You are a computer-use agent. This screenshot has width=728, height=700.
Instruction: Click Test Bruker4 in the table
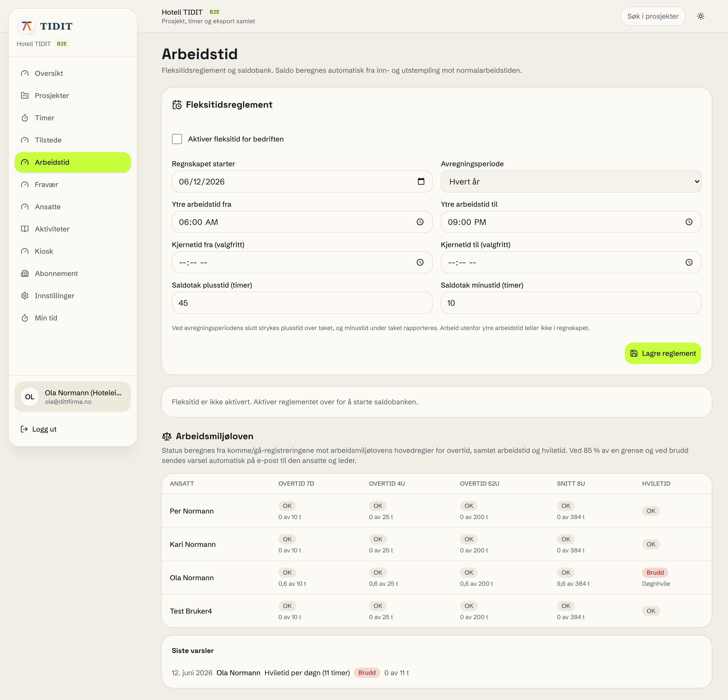pos(191,611)
